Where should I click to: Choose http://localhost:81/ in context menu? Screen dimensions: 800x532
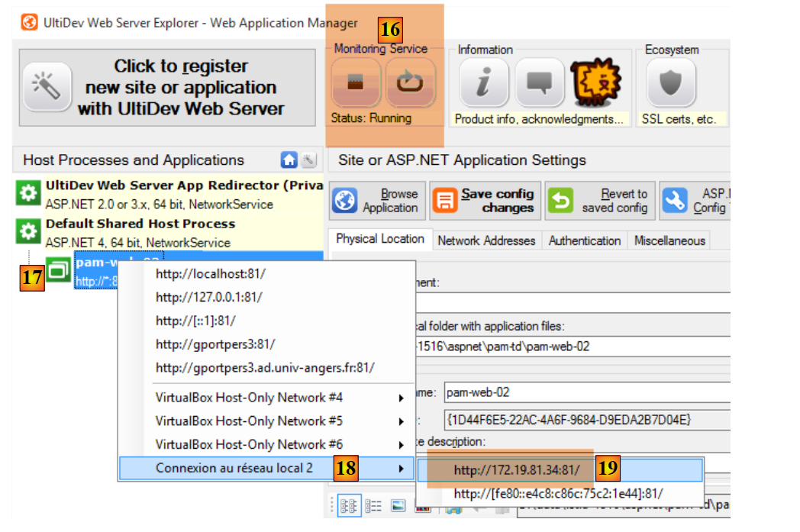click(211, 274)
